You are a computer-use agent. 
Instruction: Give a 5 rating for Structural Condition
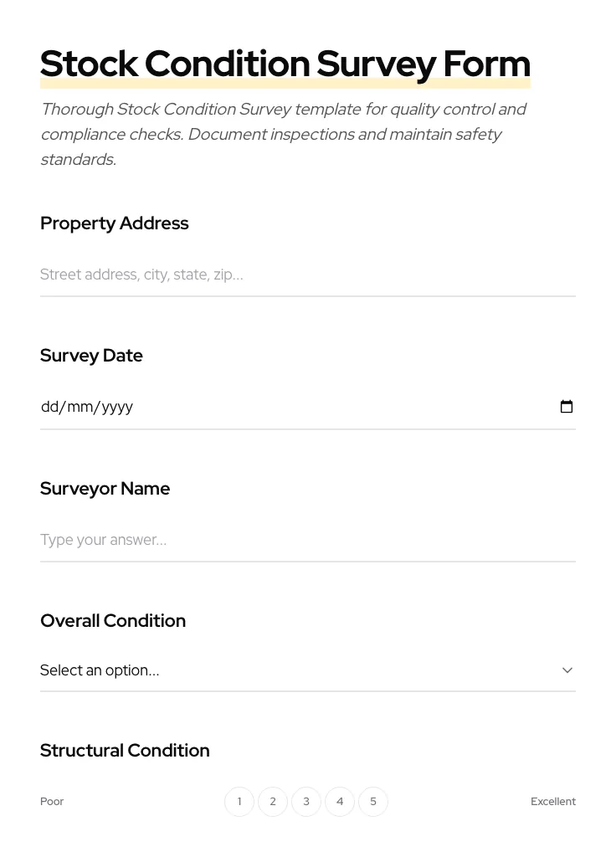point(373,801)
